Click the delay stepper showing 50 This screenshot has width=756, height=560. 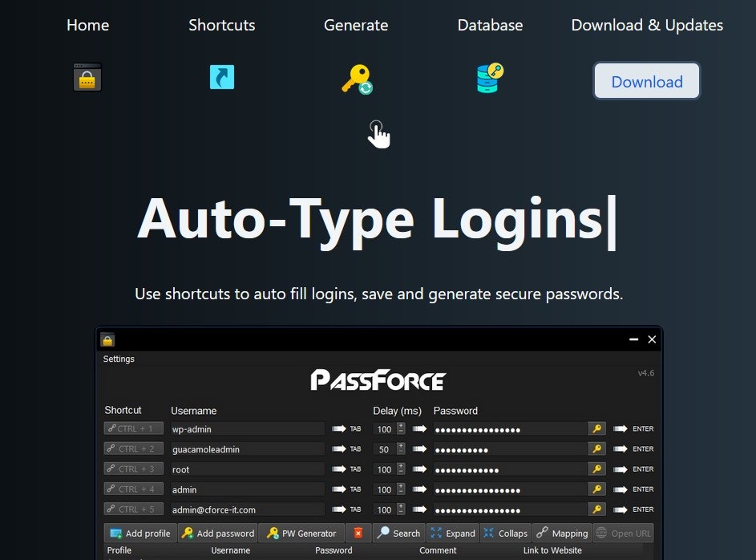point(389,449)
